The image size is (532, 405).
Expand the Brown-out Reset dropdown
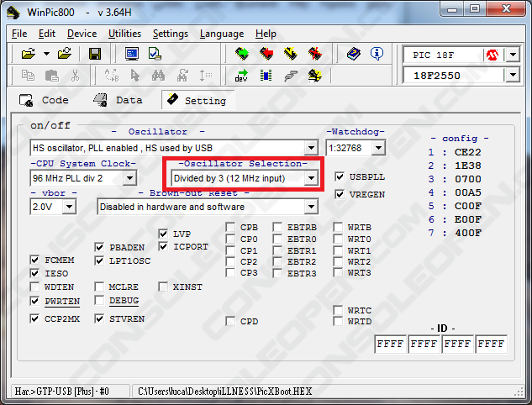click(x=311, y=207)
